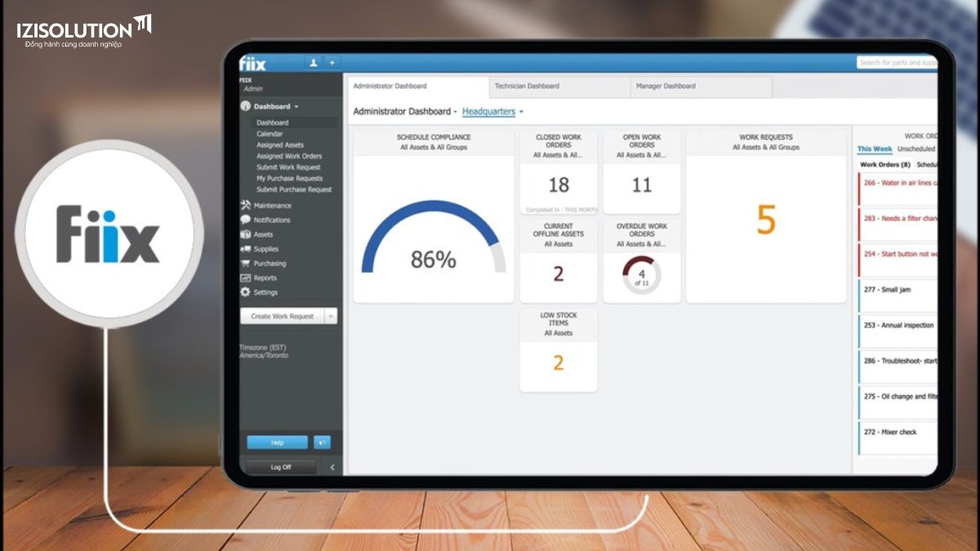
Task: Open the Create Work Request dropdown arrow
Action: click(x=330, y=316)
